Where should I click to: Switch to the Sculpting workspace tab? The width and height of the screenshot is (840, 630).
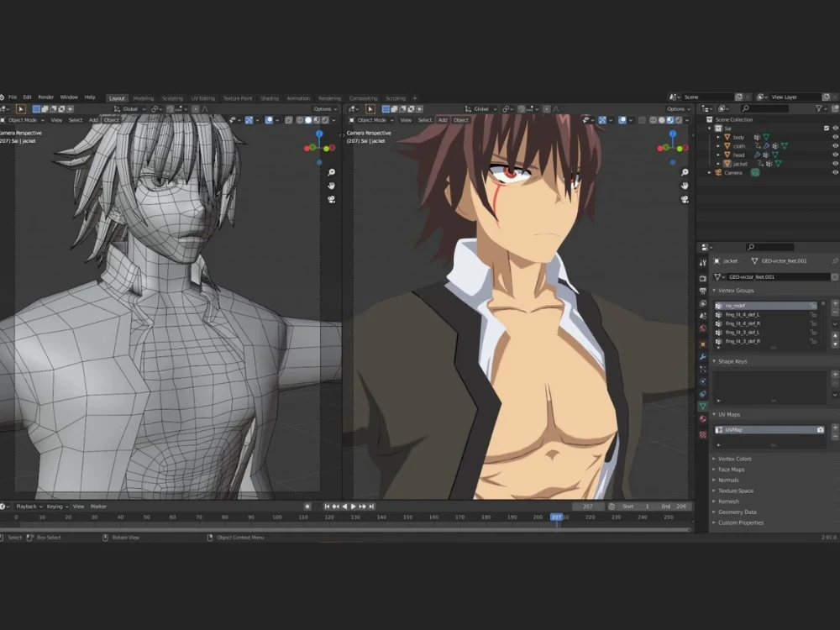click(x=172, y=98)
